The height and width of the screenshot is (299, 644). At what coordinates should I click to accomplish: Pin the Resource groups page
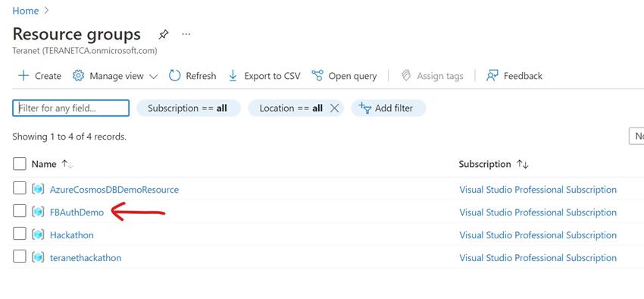[164, 35]
